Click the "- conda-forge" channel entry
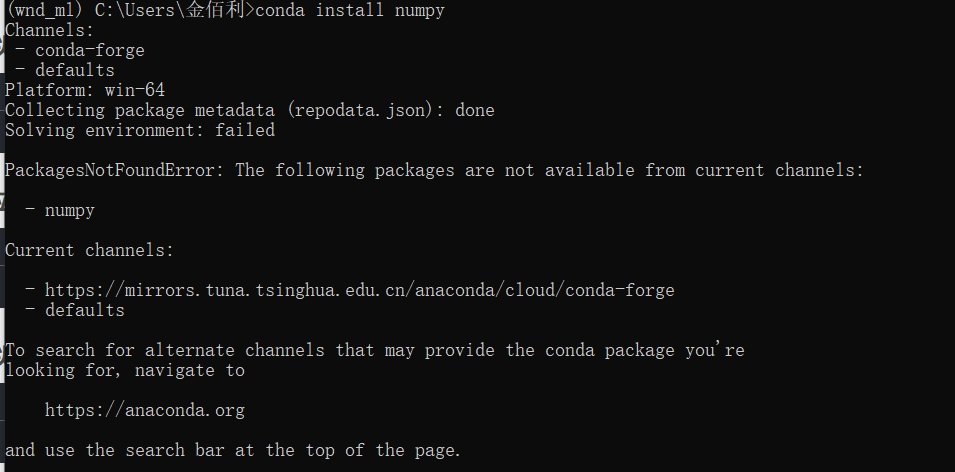 [x=80, y=50]
